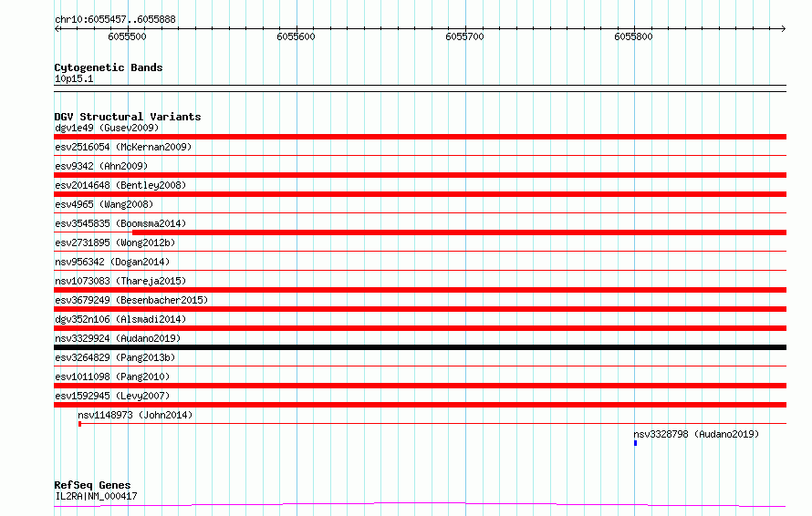
Task: Click the magenta IL2RA gene track line
Action: pyautogui.click(x=420, y=504)
